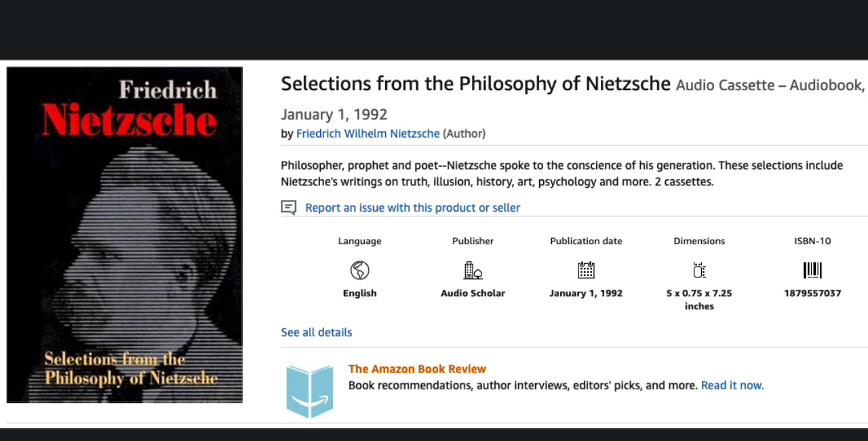Select the ISBN-10 barcode icon

coord(812,270)
